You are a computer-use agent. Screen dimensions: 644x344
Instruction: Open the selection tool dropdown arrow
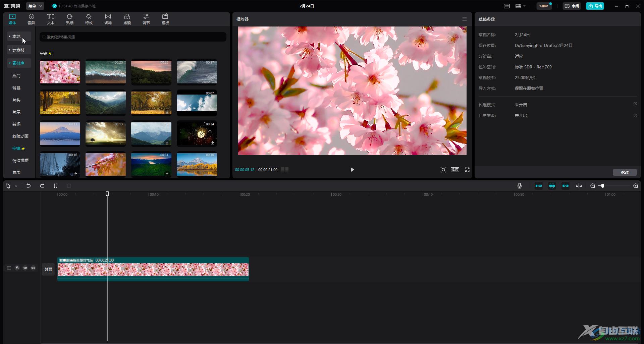point(16,186)
